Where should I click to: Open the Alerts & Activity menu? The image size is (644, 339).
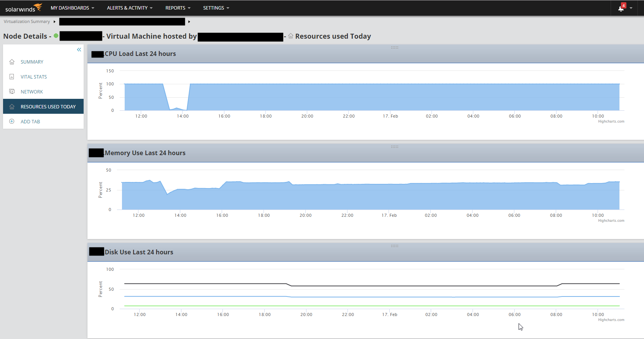[x=130, y=8]
